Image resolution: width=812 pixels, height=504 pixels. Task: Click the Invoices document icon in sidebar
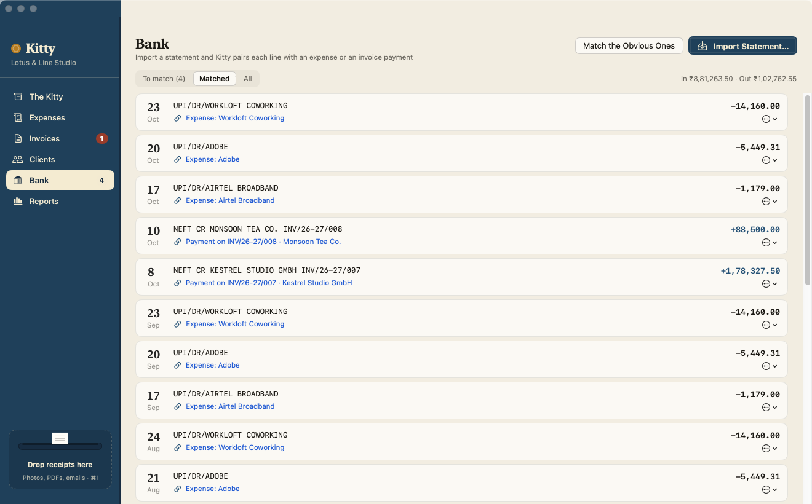tap(18, 138)
